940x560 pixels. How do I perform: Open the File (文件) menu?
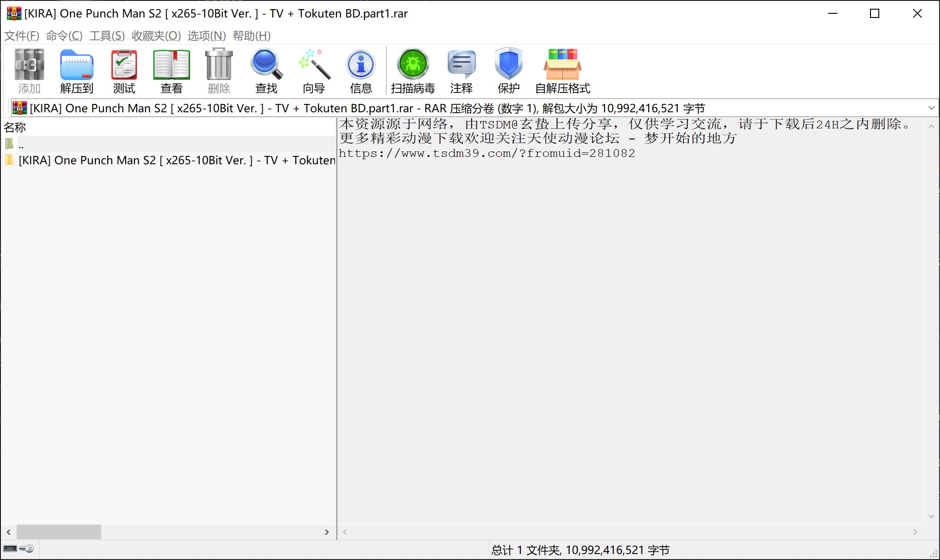(22, 36)
